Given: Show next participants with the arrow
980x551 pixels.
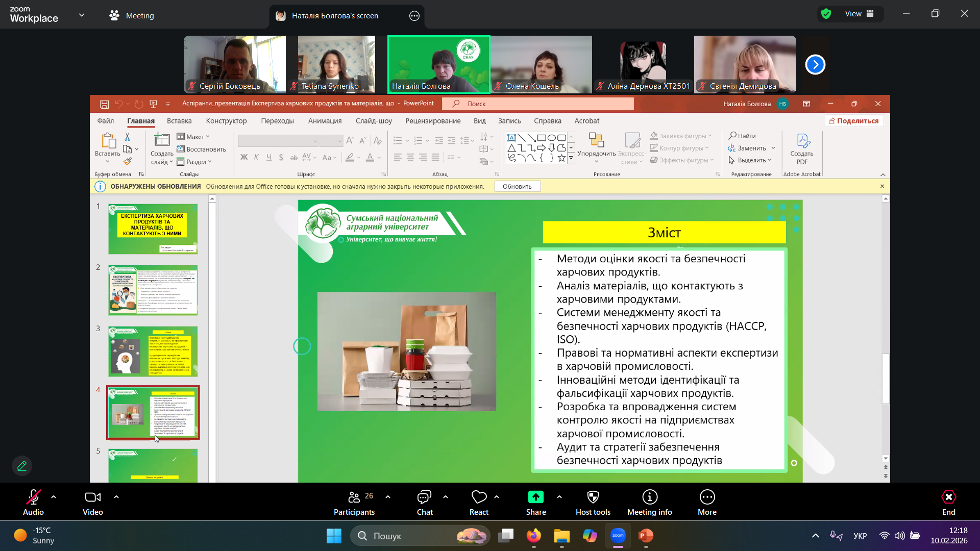Looking at the screenshot, I should pyautogui.click(x=815, y=65).
